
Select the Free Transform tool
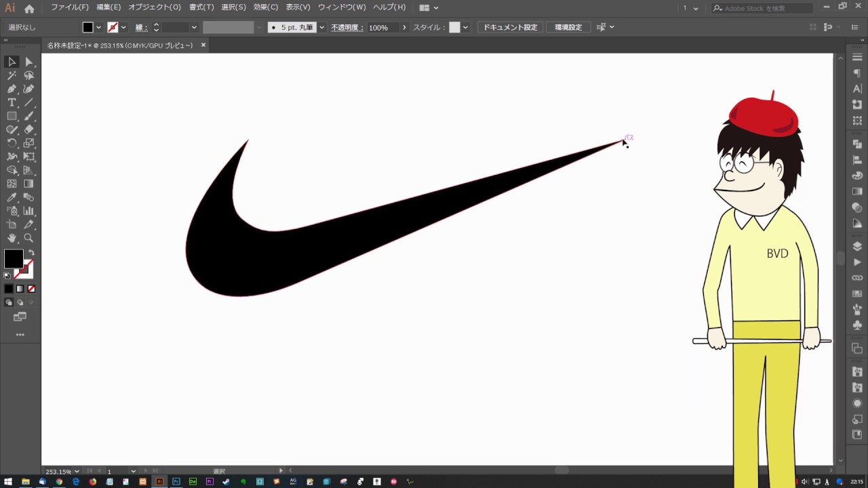[28, 157]
